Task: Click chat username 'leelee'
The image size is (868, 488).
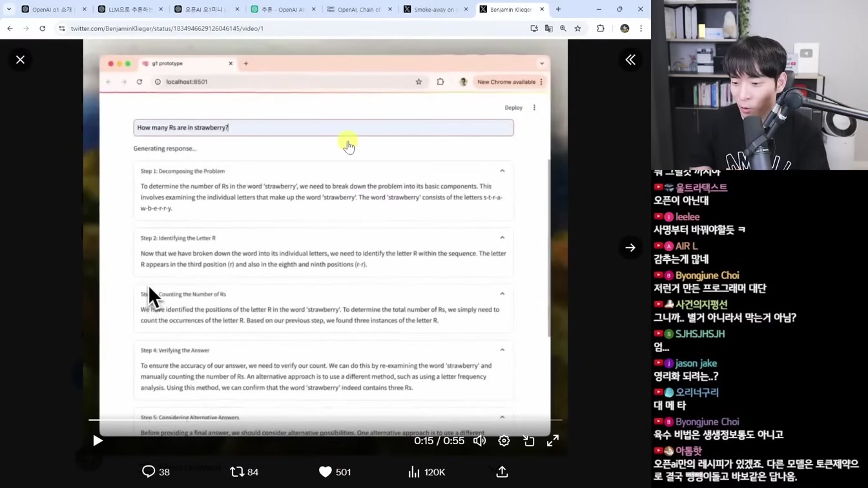Action: coord(688,217)
